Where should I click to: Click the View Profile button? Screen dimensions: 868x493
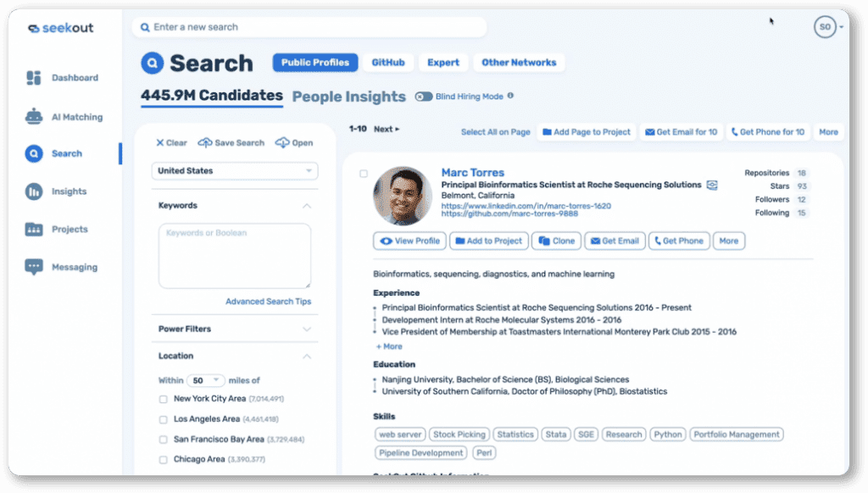pyautogui.click(x=410, y=241)
